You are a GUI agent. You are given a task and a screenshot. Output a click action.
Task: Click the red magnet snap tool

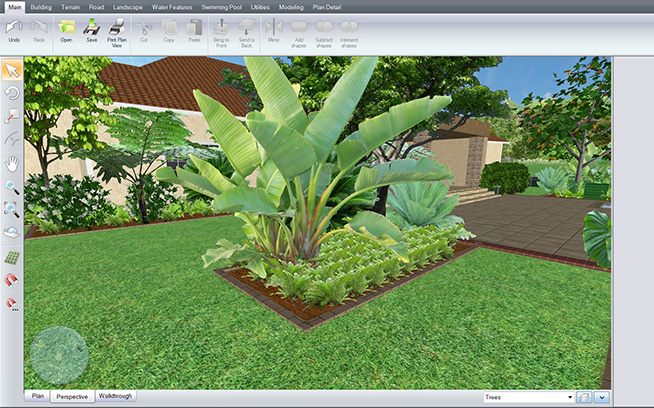12,280
